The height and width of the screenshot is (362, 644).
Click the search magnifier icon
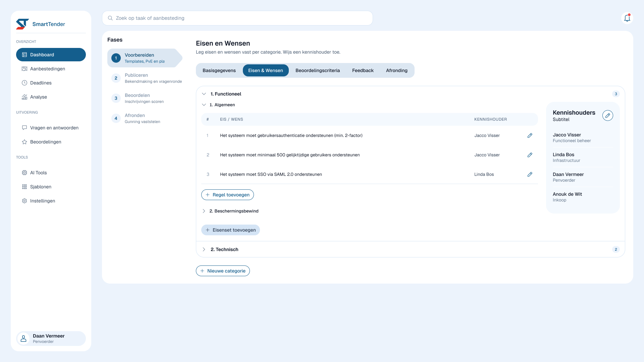coord(110,18)
